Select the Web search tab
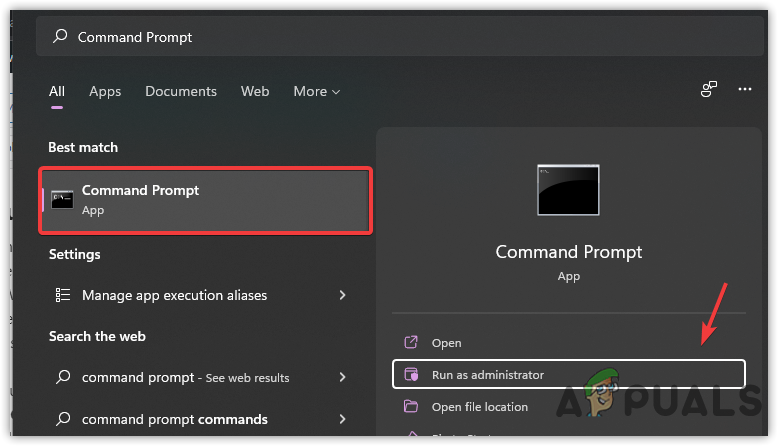Screen dimensions: 778x446 pyautogui.click(x=255, y=91)
